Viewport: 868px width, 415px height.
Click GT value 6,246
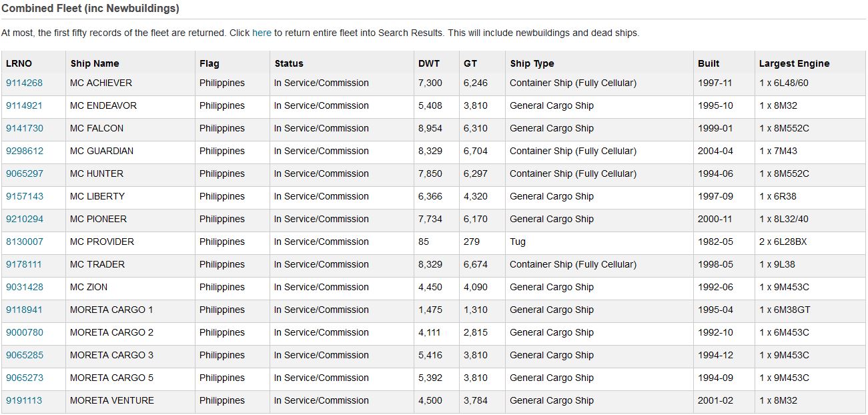(476, 83)
